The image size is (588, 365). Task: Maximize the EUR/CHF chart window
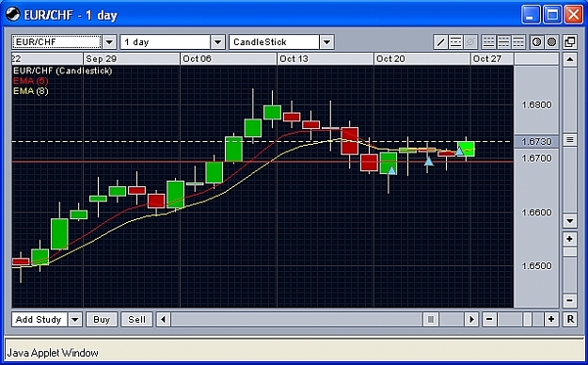point(552,15)
